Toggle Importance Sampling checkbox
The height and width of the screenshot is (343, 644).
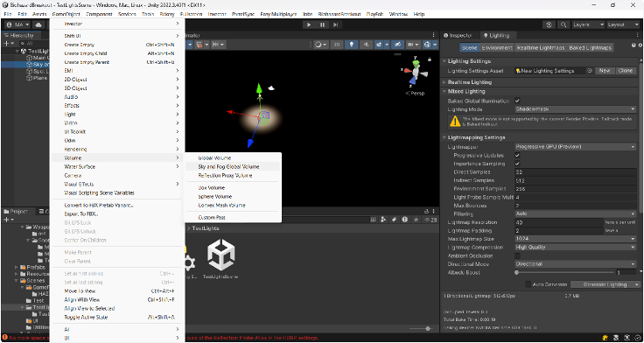coord(517,164)
